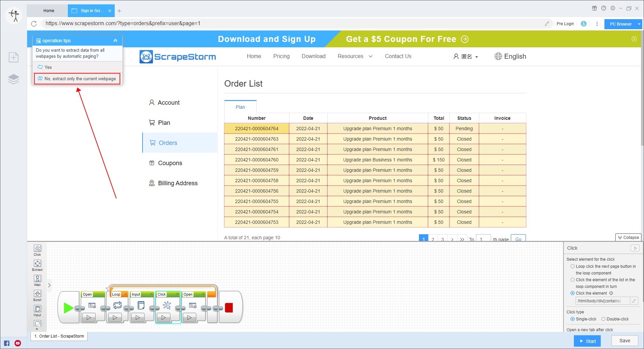Click the edit pencil in the address bar
644x349 pixels.
coord(547,23)
